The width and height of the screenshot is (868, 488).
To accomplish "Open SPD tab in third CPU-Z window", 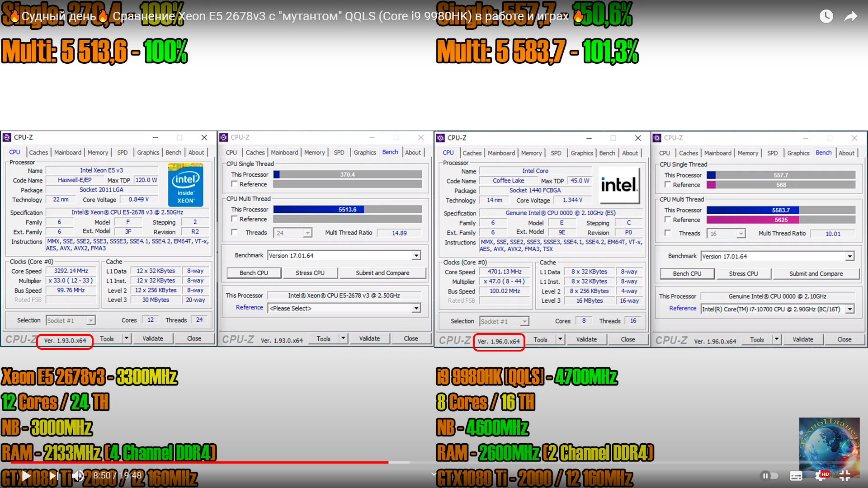I will click(x=556, y=153).
